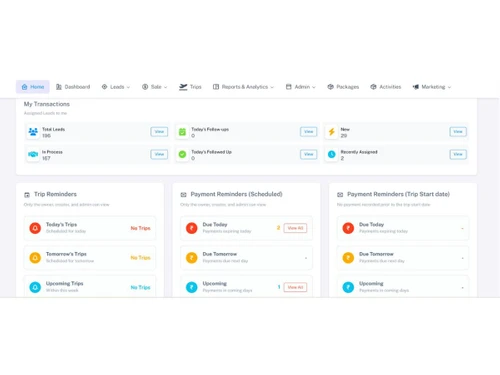
Task: Open the Activities menu item
Action: coord(386,87)
